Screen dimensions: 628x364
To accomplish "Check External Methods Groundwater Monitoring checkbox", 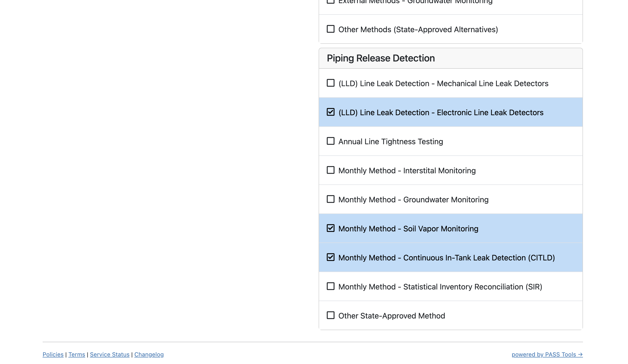I will [330, 1].
